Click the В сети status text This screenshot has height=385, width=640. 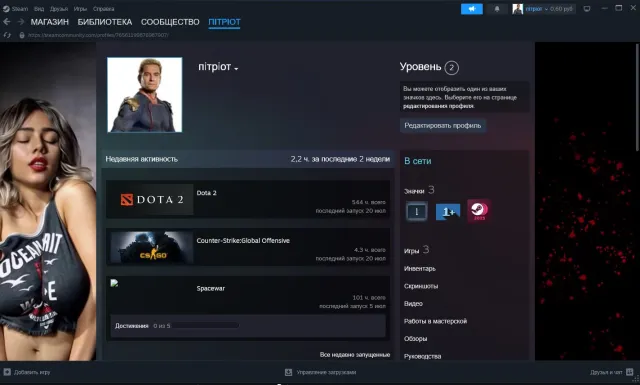click(418, 161)
